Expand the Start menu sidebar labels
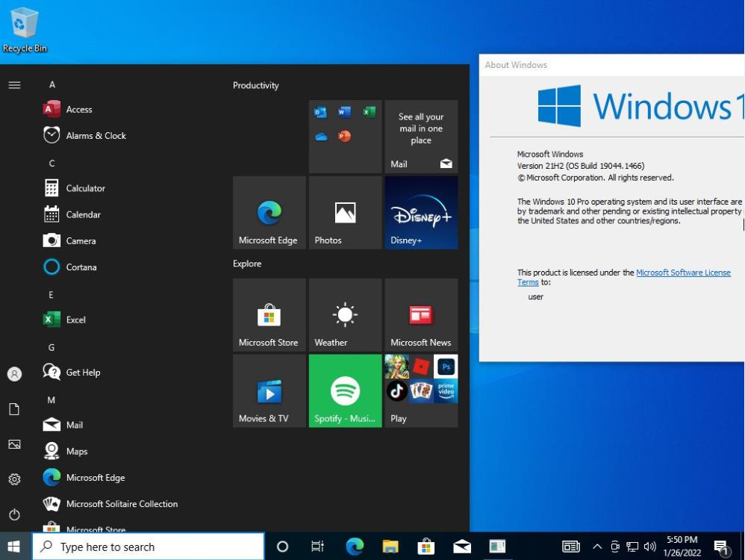Viewport: 745px width, 560px height. (14, 84)
